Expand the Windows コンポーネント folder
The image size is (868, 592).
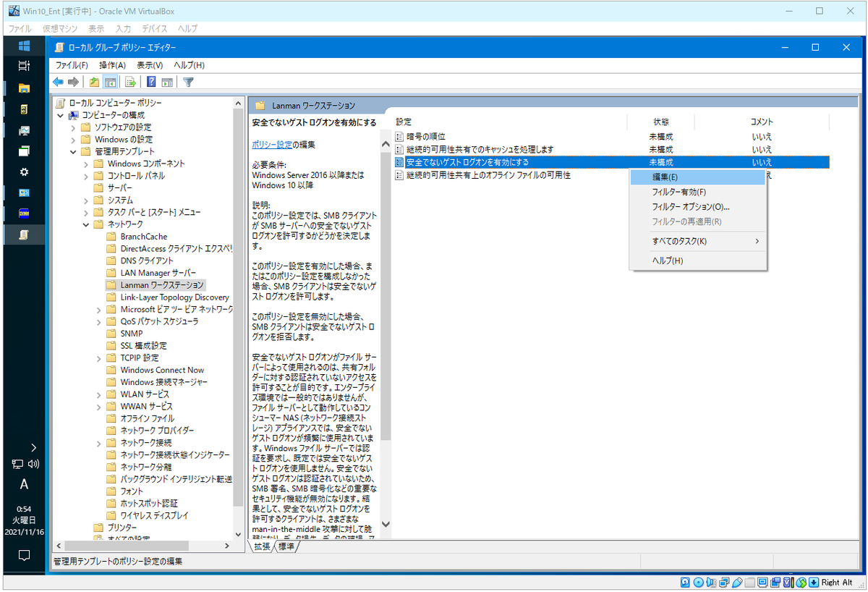click(87, 164)
